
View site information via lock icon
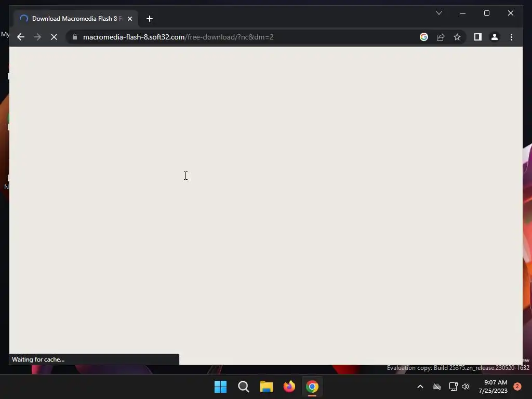pos(75,37)
